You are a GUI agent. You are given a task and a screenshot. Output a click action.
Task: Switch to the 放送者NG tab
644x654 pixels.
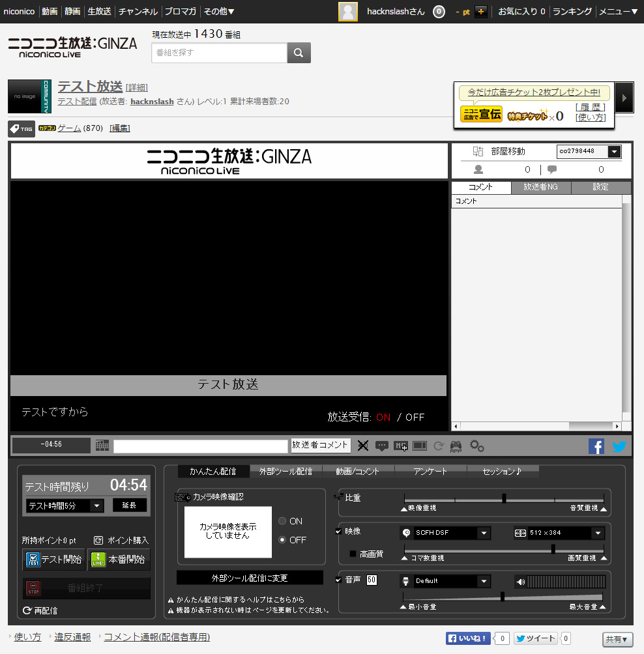(x=541, y=187)
